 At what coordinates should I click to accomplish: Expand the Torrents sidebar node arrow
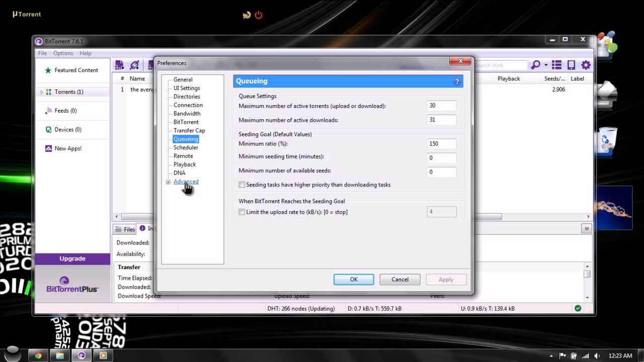tap(41, 92)
